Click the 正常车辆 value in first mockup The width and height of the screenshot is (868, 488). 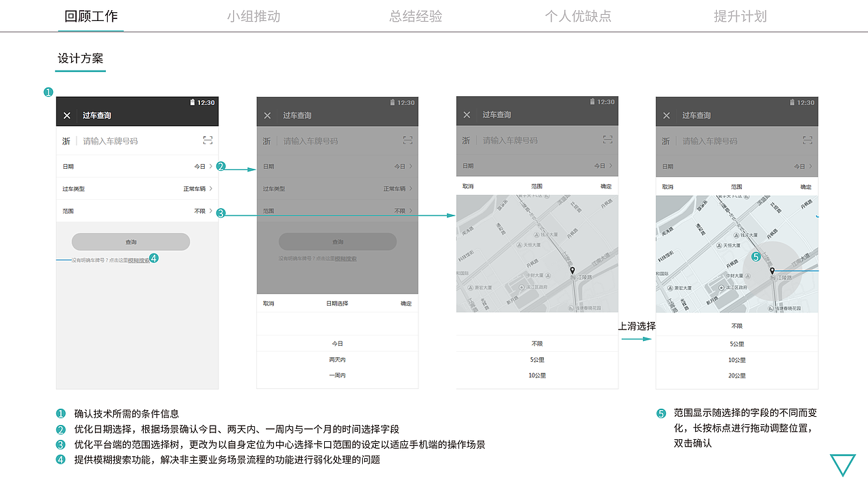point(194,188)
